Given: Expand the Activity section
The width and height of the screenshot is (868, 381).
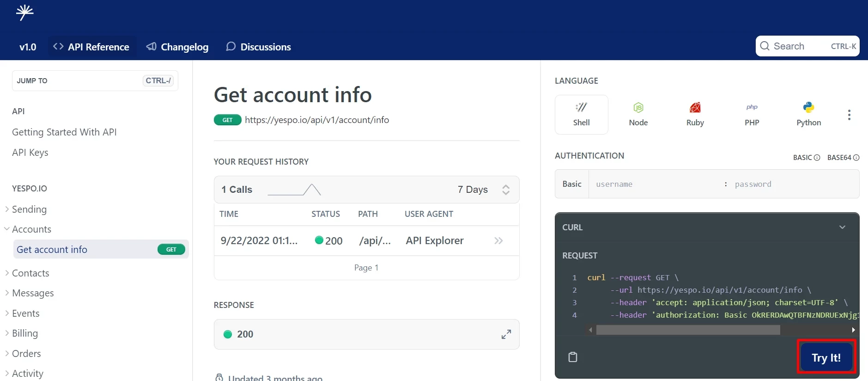Looking at the screenshot, I should click(x=7, y=373).
